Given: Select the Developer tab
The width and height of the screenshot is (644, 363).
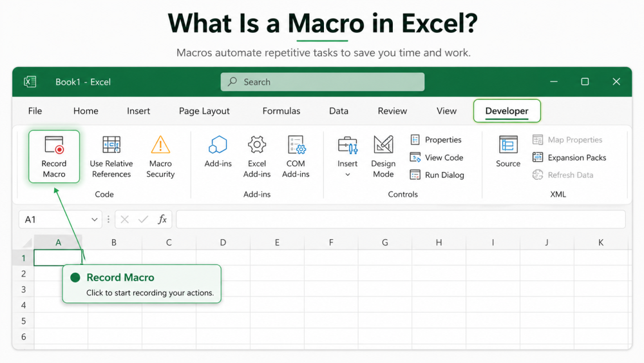Looking at the screenshot, I should point(507,111).
